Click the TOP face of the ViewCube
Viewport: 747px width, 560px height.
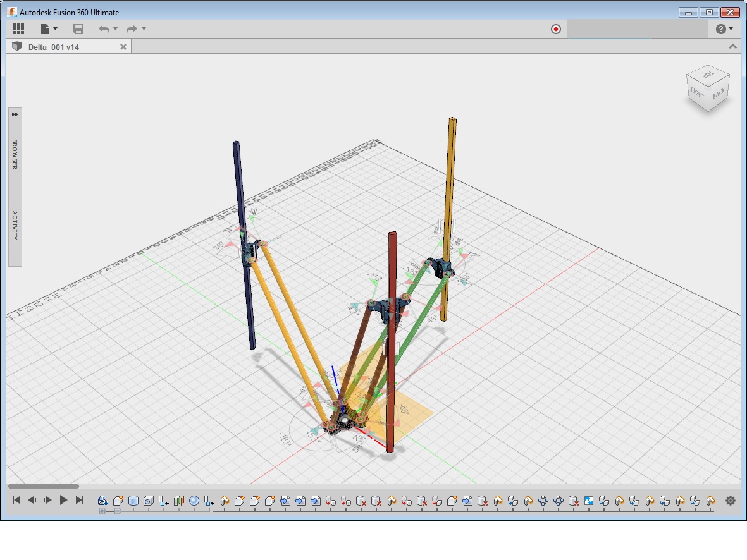tap(709, 75)
